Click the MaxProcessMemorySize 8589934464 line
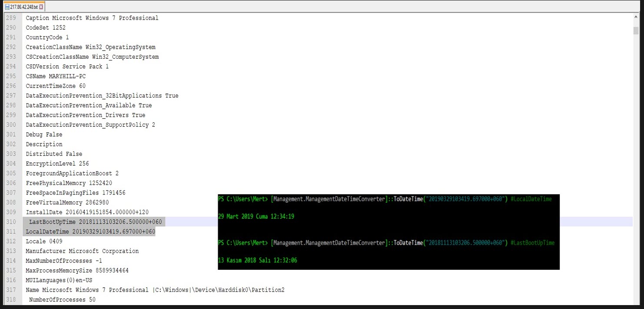This screenshot has height=309, width=644. (x=77, y=270)
